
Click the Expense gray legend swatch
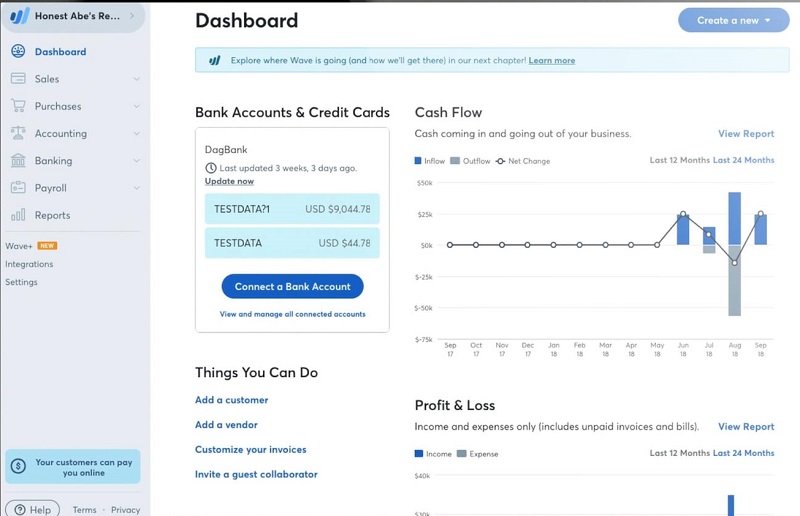[462, 453]
